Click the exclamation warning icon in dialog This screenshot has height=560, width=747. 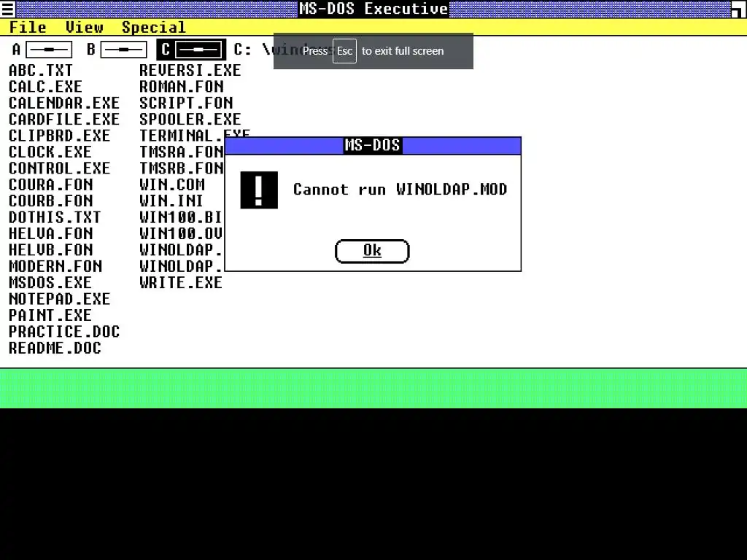coord(259,190)
